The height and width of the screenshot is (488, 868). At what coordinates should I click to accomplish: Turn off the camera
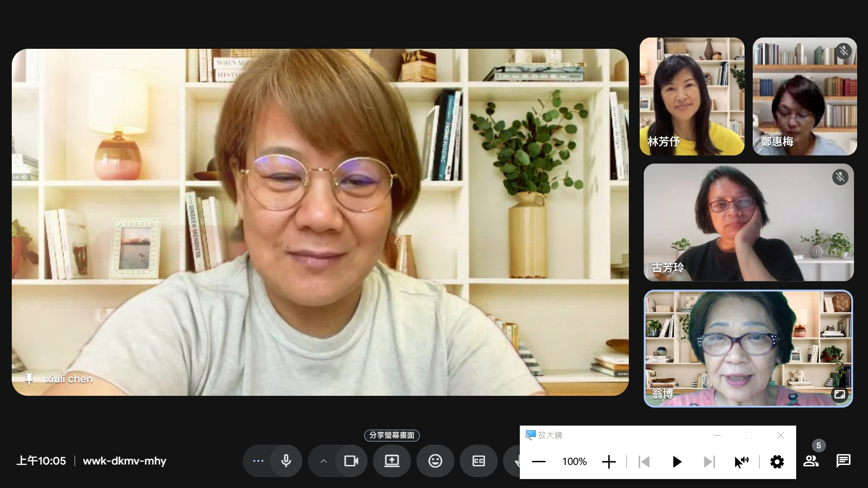351,461
